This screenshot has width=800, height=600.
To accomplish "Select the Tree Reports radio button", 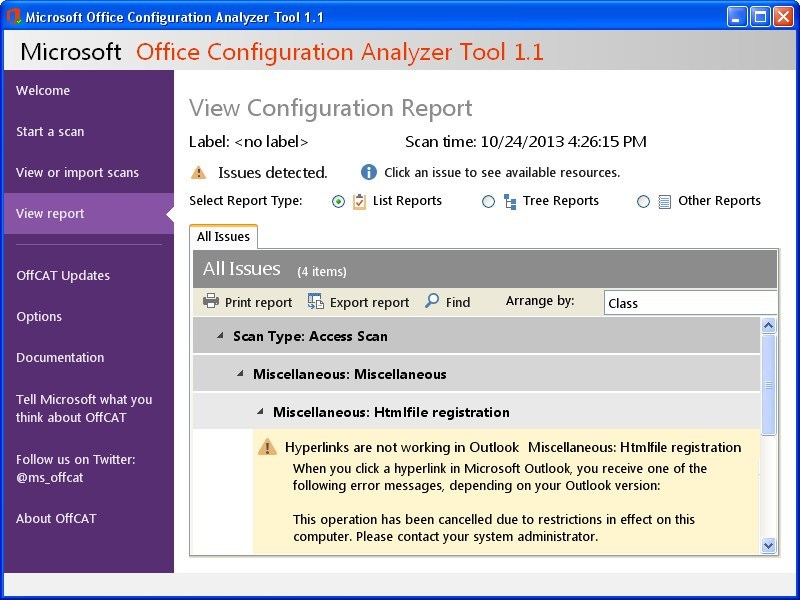I will pyautogui.click(x=488, y=200).
